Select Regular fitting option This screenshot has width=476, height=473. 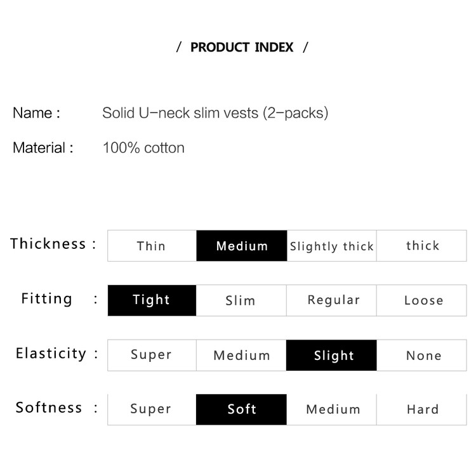[x=331, y=300]
